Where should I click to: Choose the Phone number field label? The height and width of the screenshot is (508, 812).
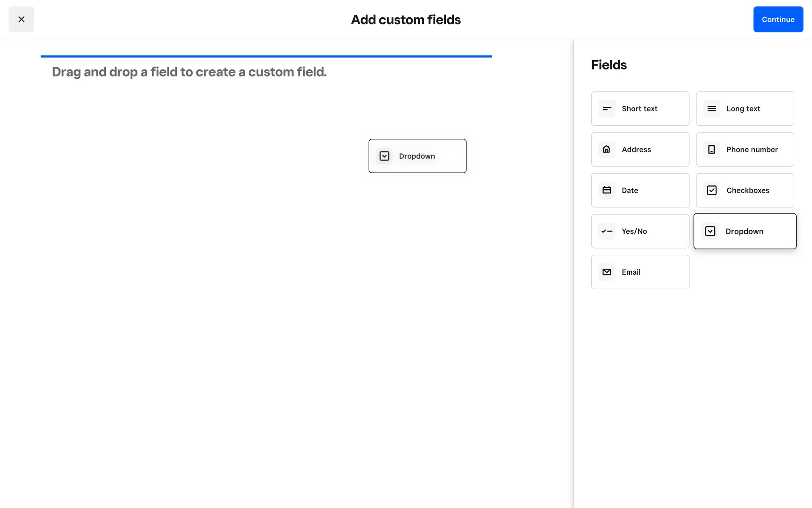tap(752, 149)
